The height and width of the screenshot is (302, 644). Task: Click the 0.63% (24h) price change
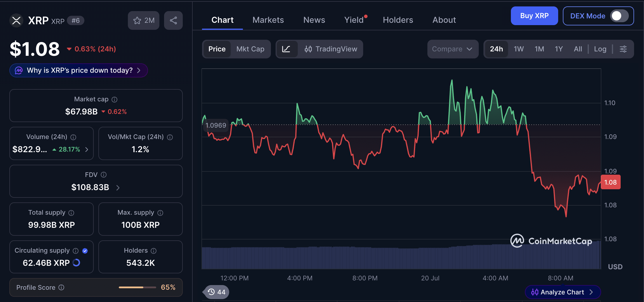91,49
